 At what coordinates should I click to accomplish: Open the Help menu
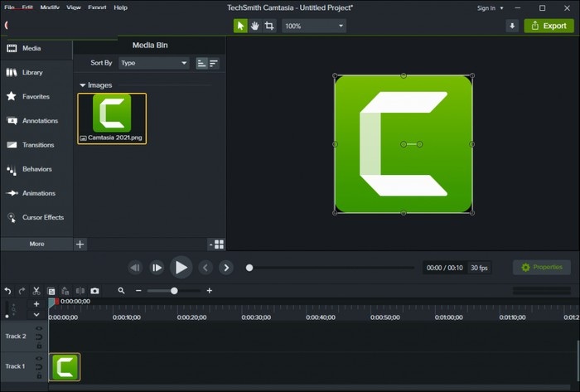pyautogui.click(x=121, y=7)
